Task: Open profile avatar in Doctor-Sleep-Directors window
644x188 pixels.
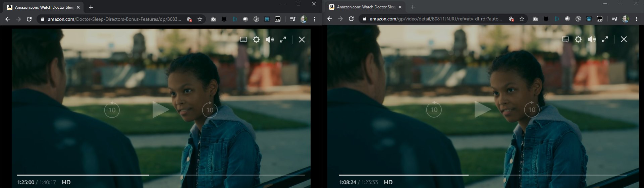Action: pos(304,19)
